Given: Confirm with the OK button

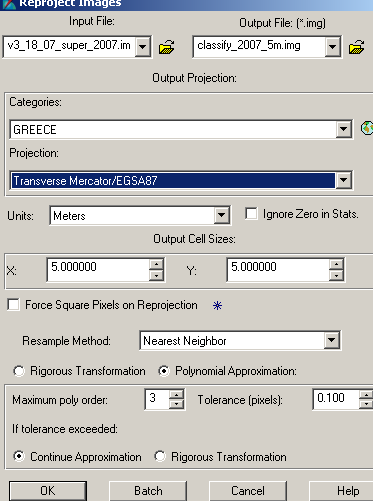Looking at the screenshot, I should point(48,491).
